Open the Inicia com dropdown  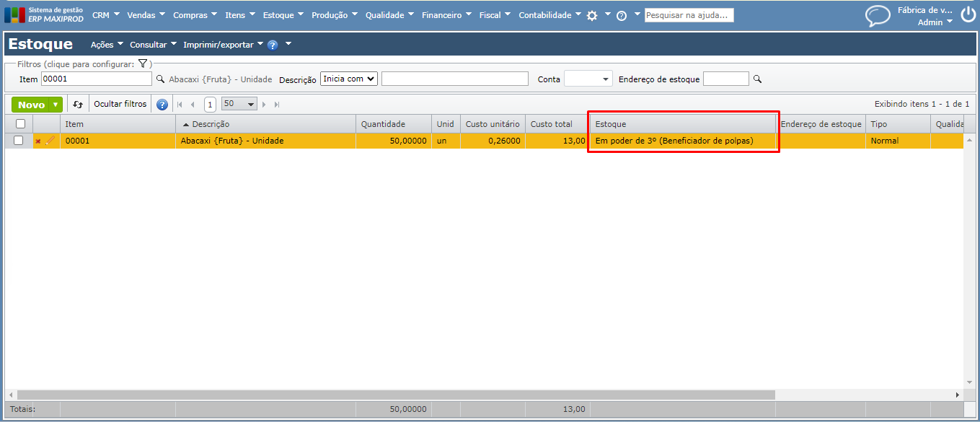(349, 79)
